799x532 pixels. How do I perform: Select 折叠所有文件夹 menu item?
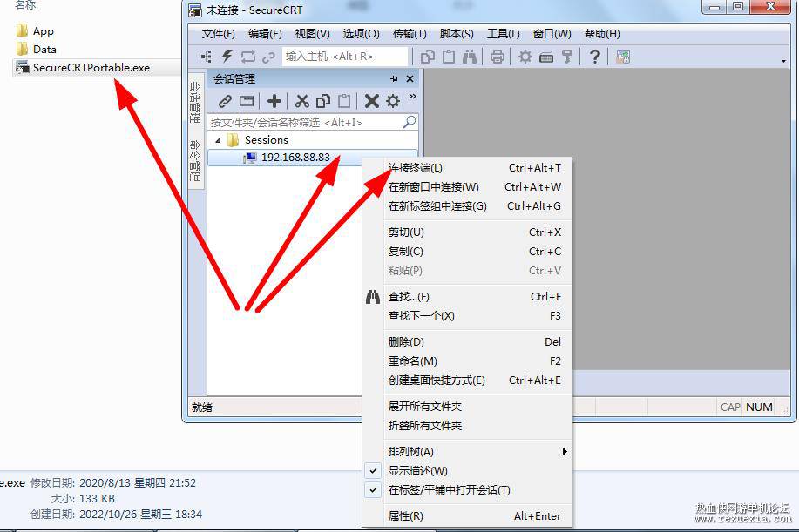pyautogui.click(x=467, y=426)
